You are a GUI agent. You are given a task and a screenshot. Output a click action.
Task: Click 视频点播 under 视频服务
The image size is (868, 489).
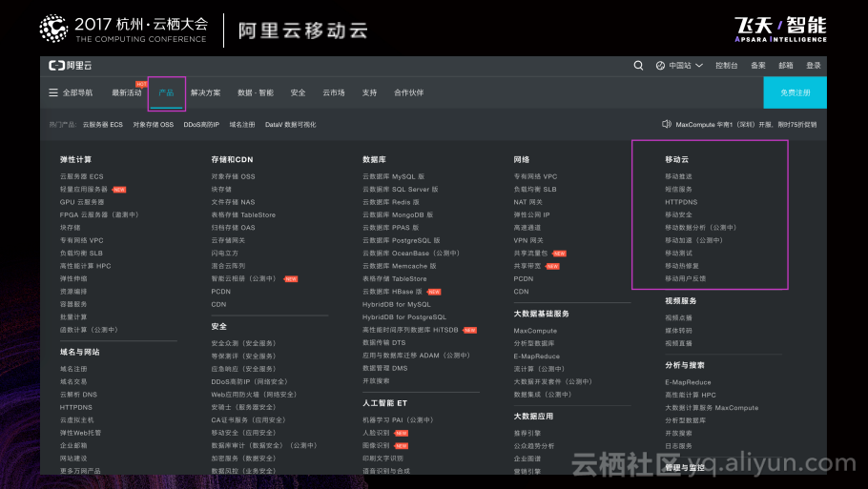point(678,318)
